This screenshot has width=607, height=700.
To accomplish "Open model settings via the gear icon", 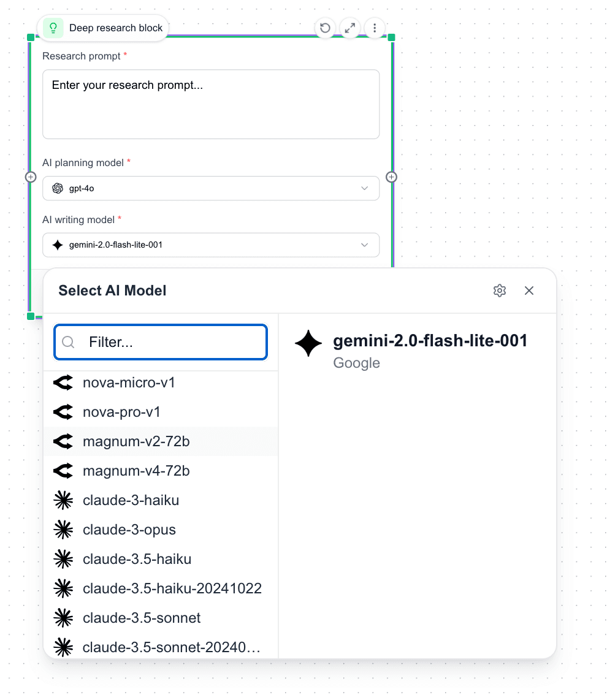I will point(500,291).
